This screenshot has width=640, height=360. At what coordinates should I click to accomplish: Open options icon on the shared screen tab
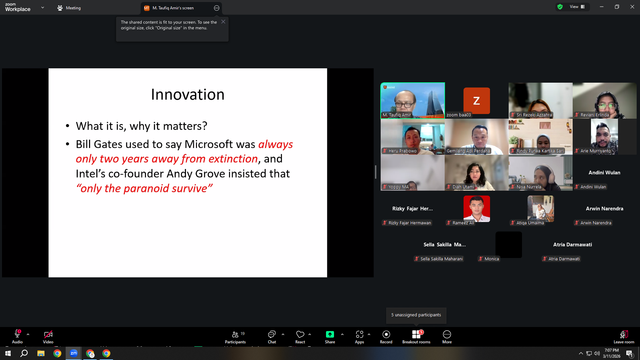[216, 8]
